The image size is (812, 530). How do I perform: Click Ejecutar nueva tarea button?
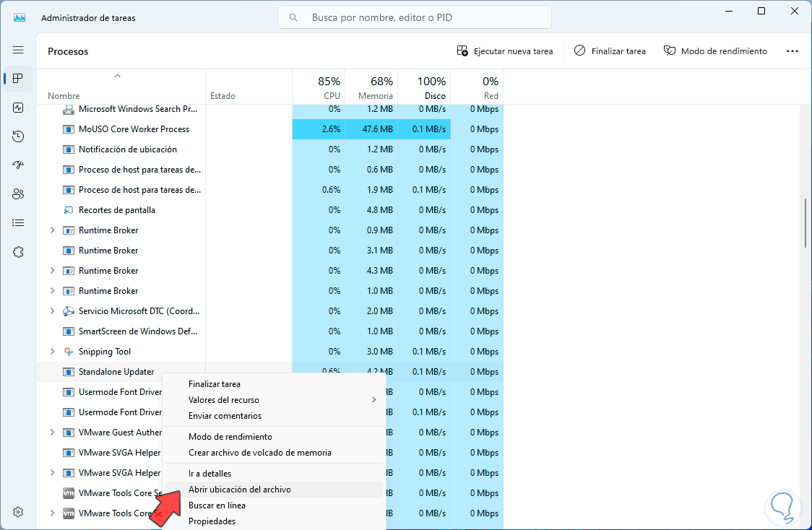pos(505,51)
